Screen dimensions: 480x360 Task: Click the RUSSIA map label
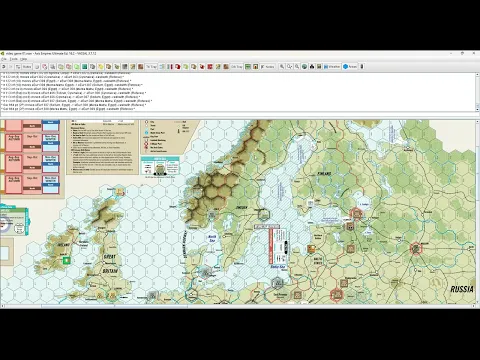[x=462, y=289]
